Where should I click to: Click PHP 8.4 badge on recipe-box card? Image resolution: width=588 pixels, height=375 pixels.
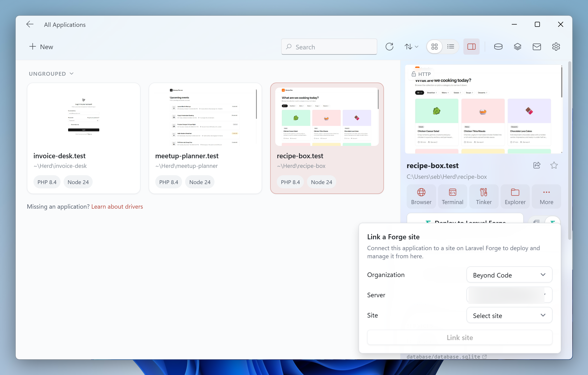click(290, 182)
